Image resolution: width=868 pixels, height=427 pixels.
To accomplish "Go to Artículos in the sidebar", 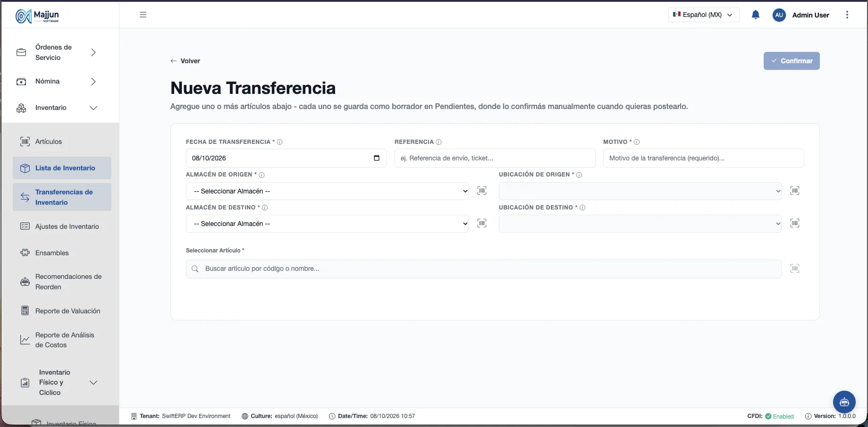I will (62, 142).
